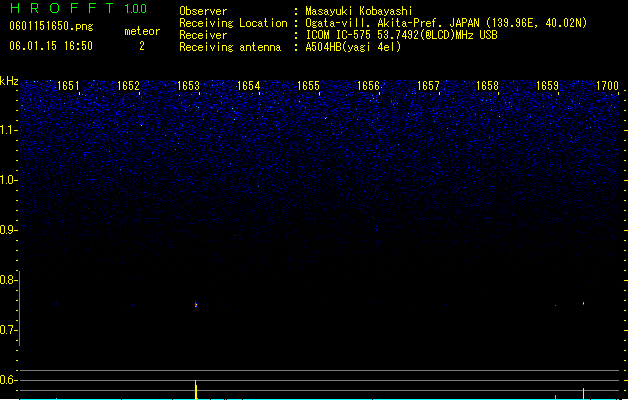Click the 1653 time axis marker
Screen dimensions: 629x400
click(189, 86)
